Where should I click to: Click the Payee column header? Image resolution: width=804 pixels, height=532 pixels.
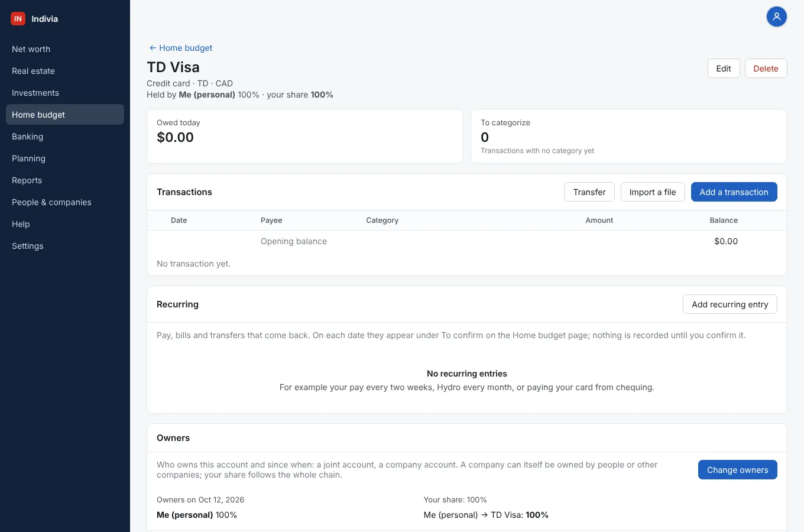tap(271, 220)
